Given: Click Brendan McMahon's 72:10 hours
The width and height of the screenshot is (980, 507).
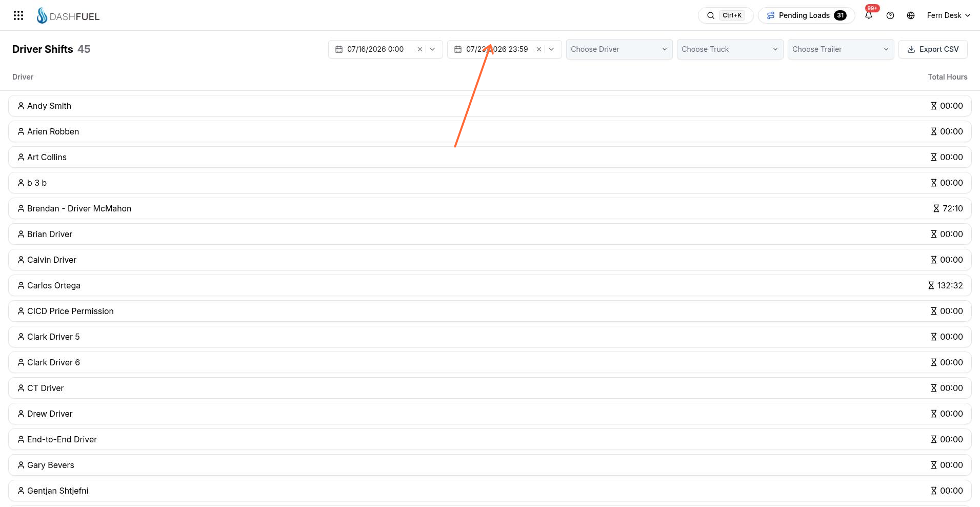Looking at the screenshot, I should tap(952, 208).
